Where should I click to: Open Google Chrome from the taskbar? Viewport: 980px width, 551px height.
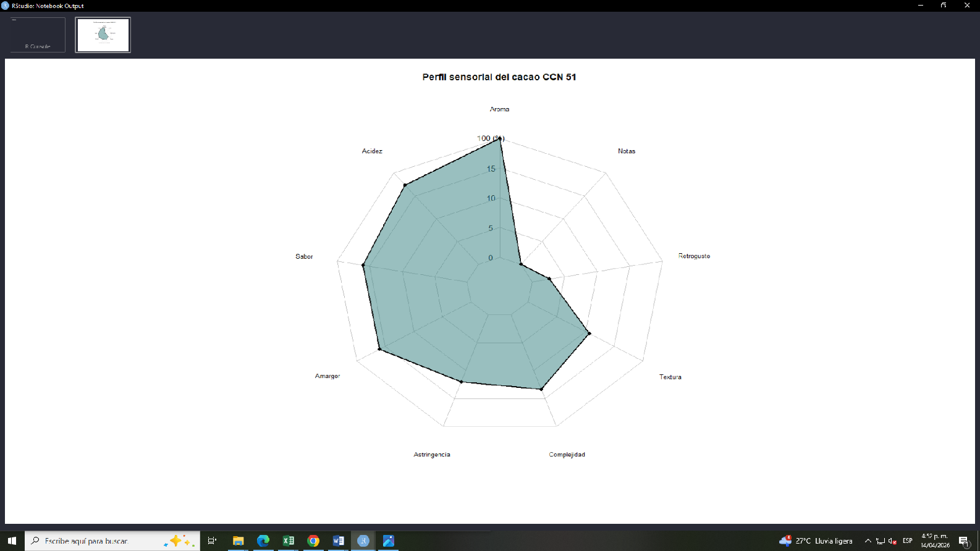tap(313, 540)
